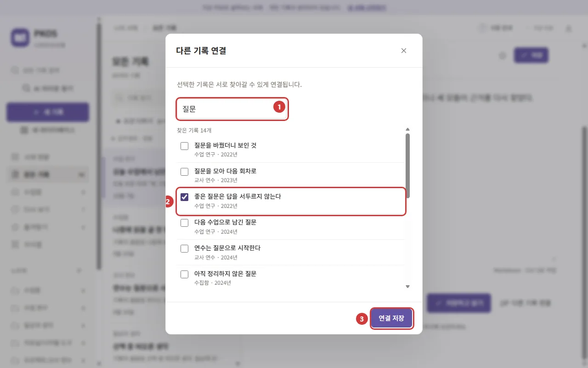The image size is (588, 368).
Task: Check the box for 질문을 바꿨더니 보인 것
Action: tap(184, 146)
